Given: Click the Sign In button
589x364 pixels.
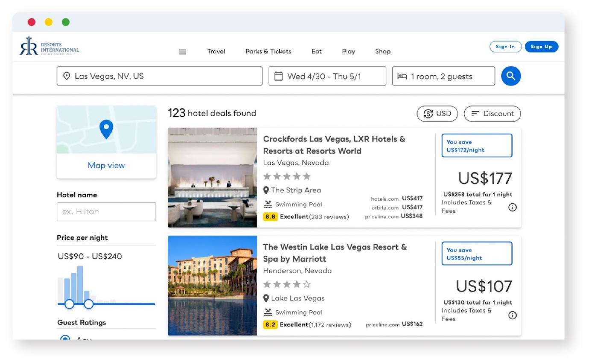Looking at the screenshot, I should [x=506, y=47].
